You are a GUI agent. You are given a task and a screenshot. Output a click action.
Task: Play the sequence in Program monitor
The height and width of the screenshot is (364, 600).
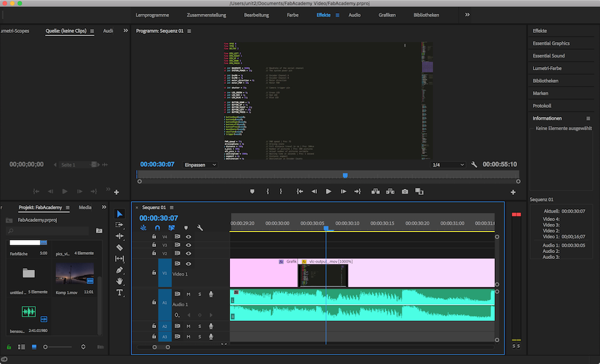[328, 191]
